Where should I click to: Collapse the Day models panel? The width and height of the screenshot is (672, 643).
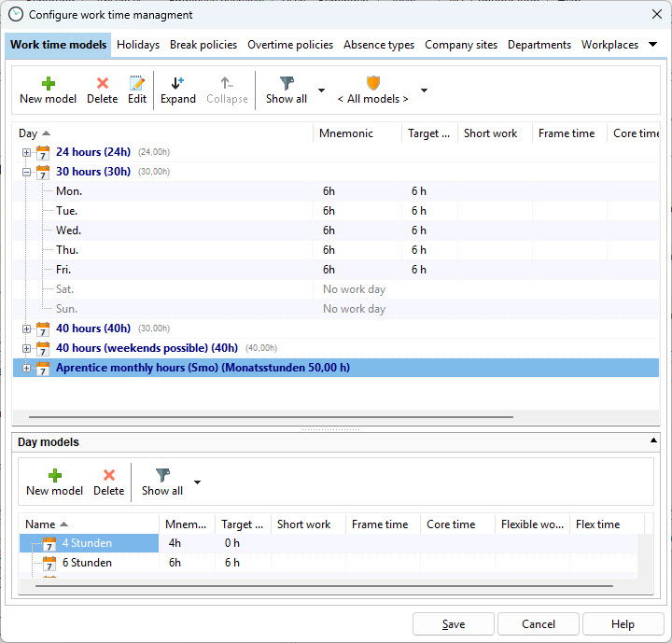652,440
